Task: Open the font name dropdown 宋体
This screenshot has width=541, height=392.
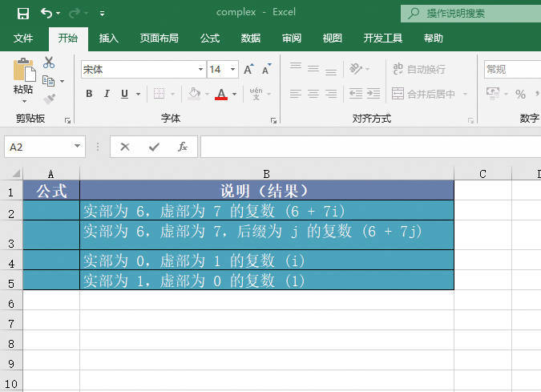Action: pyautogui.click(x=200, y=70)
